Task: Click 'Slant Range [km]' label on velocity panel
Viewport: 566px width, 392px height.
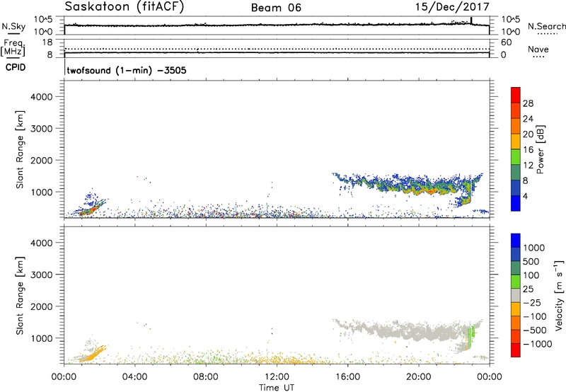Action: pos(20,296)
